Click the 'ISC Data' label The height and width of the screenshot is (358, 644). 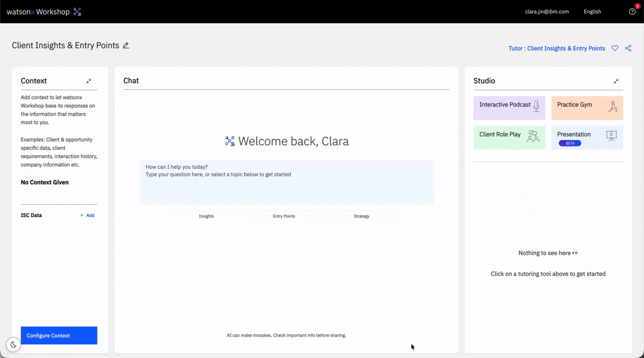[x=31, y=215]
